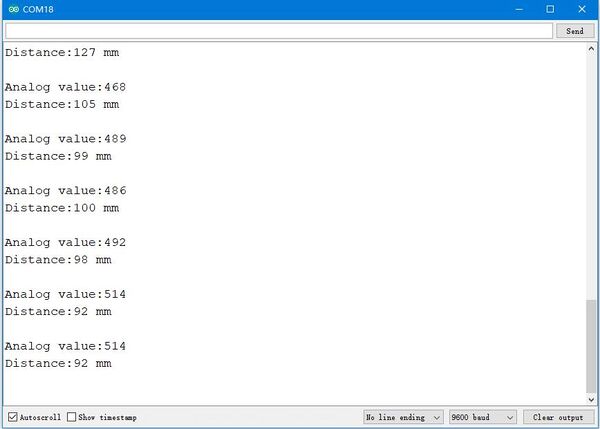
Task: Open the 9600 baud rate dropdown
Action: click(483, 417)
